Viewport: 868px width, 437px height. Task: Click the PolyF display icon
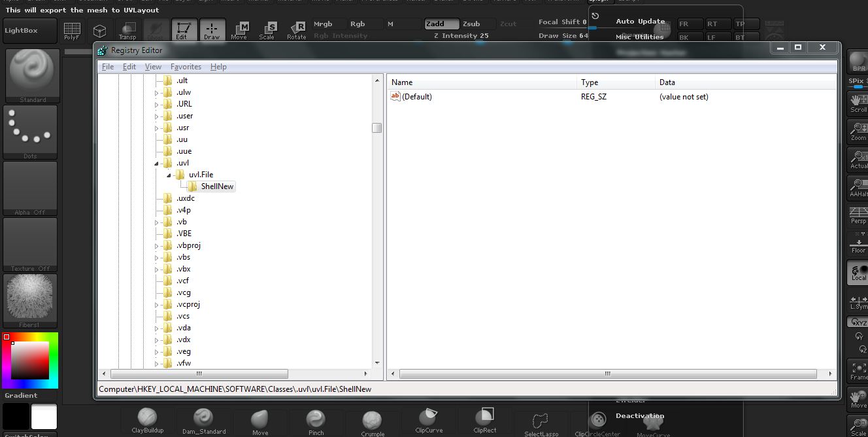pos(72,30)
